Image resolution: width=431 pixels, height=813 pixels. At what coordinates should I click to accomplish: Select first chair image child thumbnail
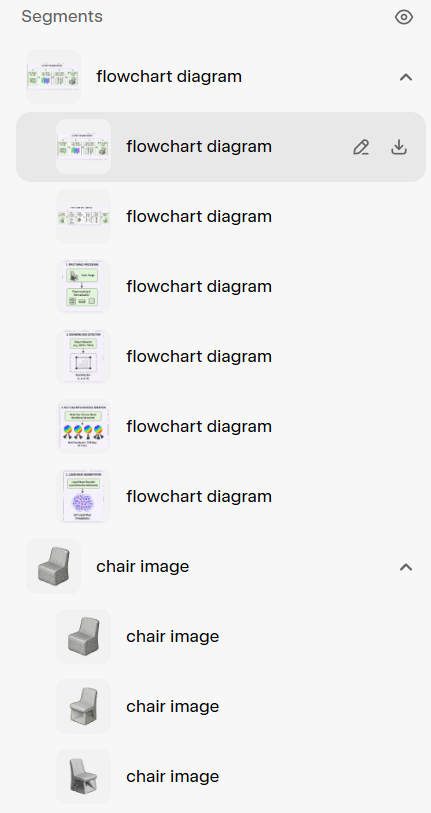84,636
